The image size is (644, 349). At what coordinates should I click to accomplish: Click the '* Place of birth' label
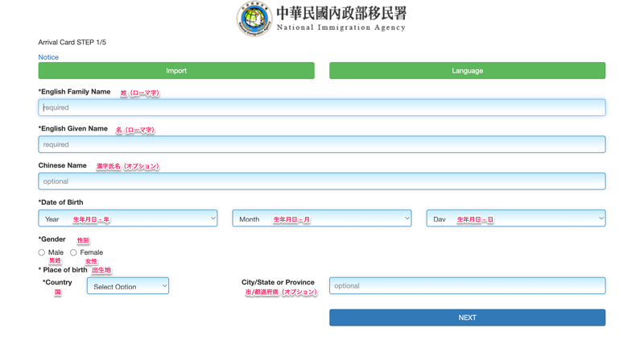[63, 270]
